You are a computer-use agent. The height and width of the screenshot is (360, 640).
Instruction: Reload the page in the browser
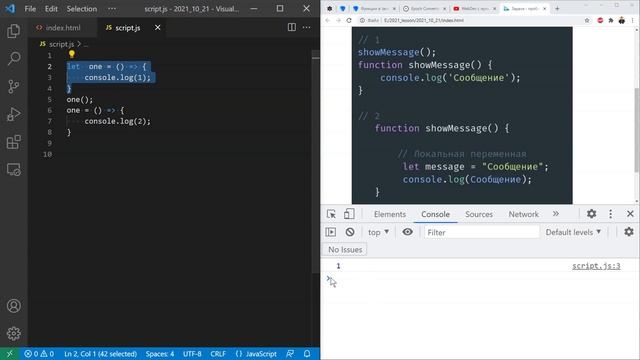tap(349, 20)
